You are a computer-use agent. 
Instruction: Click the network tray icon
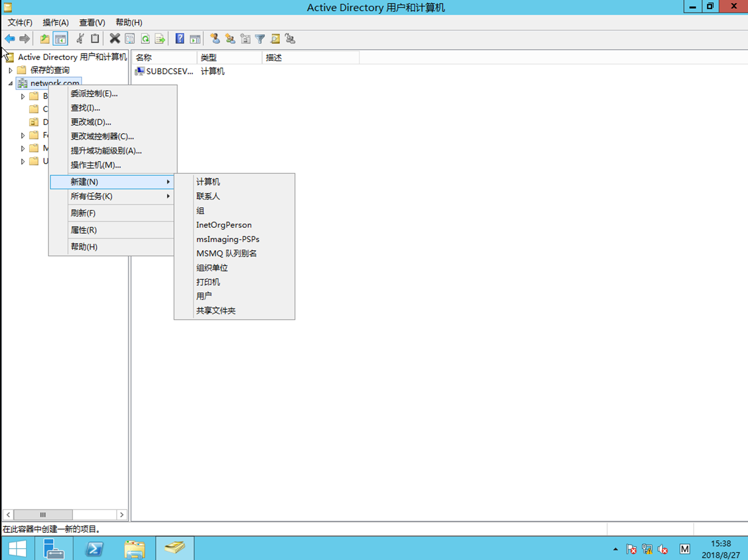click(647, 549)
